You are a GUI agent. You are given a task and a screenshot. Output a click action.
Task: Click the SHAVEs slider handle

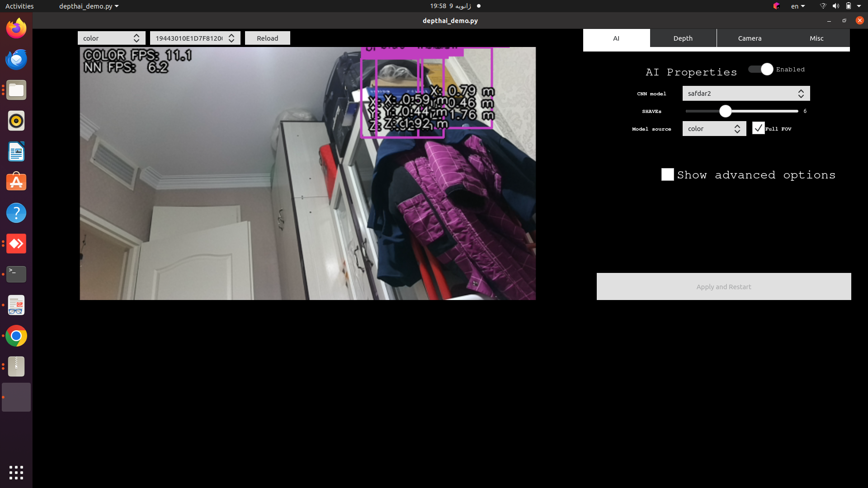[725, 111]
